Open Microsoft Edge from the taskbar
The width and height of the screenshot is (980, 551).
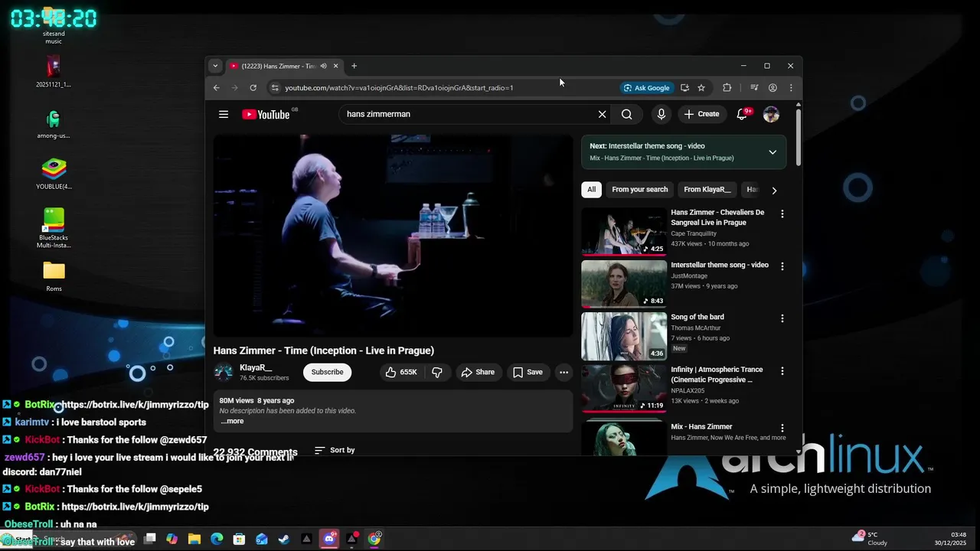pyautogui.click(x=217, y=539)
